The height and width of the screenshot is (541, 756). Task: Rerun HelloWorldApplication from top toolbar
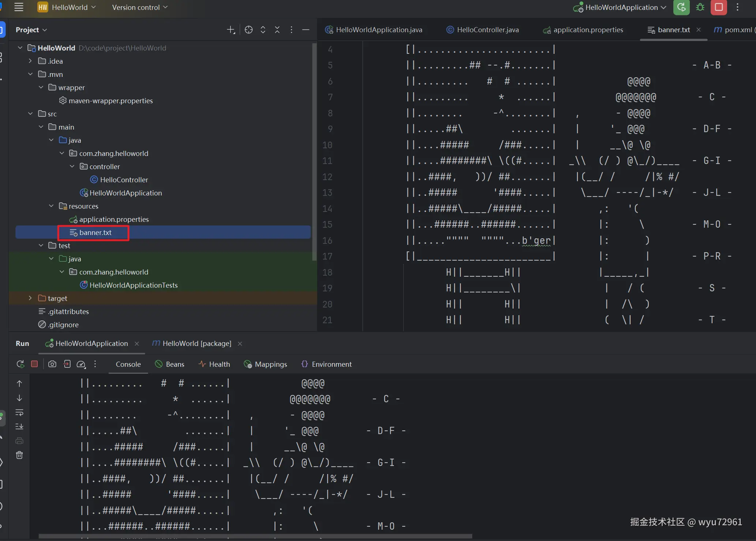click(681, 7)
